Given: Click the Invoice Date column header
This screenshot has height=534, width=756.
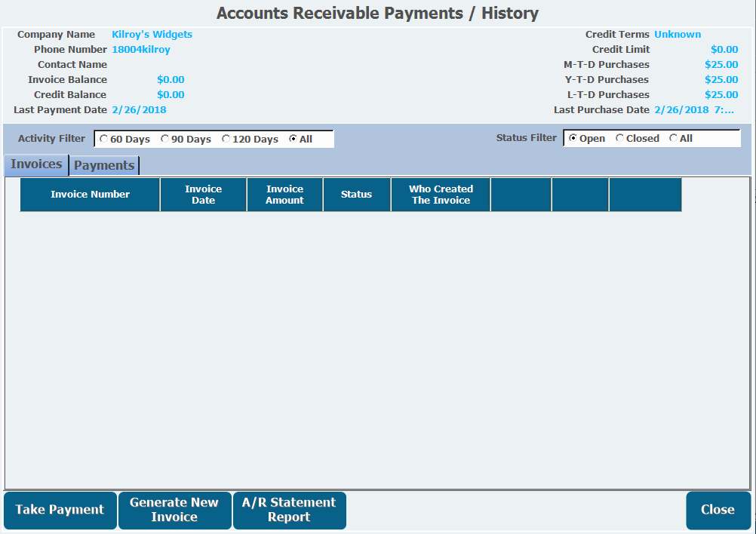Looking at the screenshot, I should coord(203,195).
